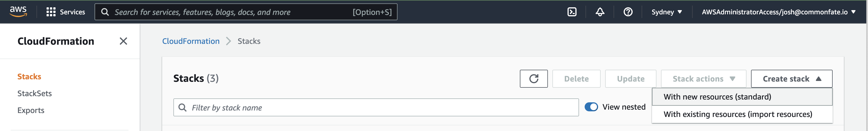View notifications via the bell icon
This screenshot has width=868, height=131.
click(x=600, y=12)
